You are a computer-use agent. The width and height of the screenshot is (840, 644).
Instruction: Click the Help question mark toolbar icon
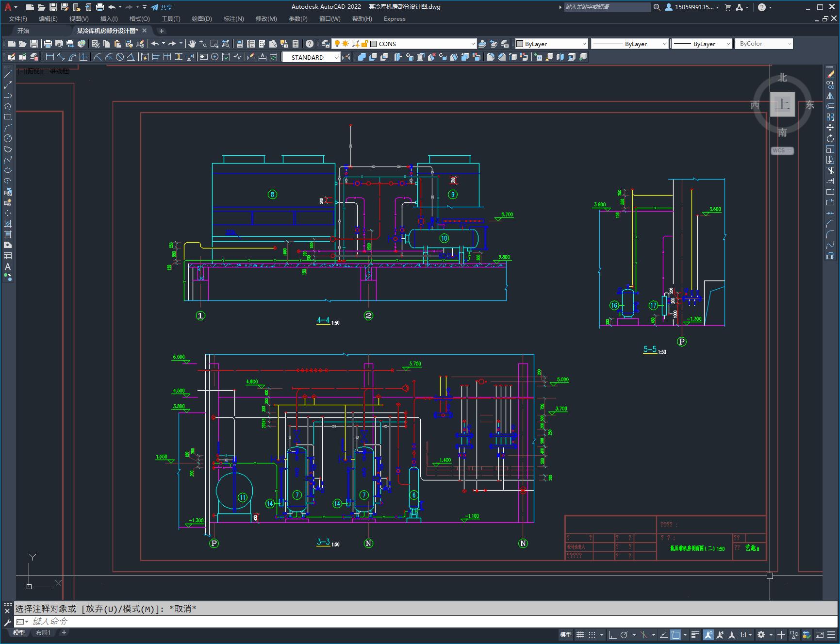pyautogui.click(x=310, y=44)
